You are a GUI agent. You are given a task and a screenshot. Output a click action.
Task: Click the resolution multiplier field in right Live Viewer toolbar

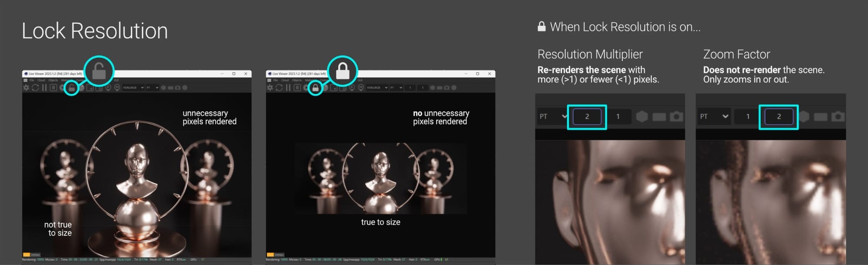410,88
